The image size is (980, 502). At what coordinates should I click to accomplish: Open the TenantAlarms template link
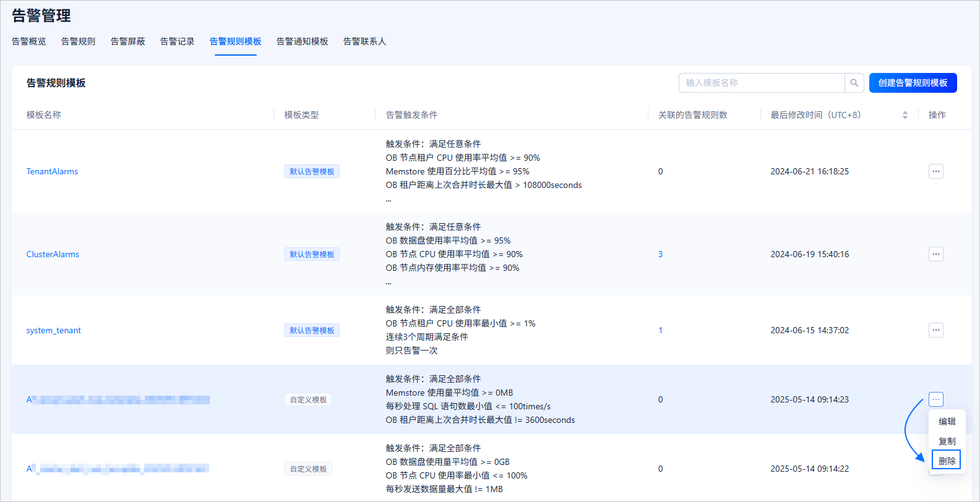pyautogui.click(x=52, y=171)
